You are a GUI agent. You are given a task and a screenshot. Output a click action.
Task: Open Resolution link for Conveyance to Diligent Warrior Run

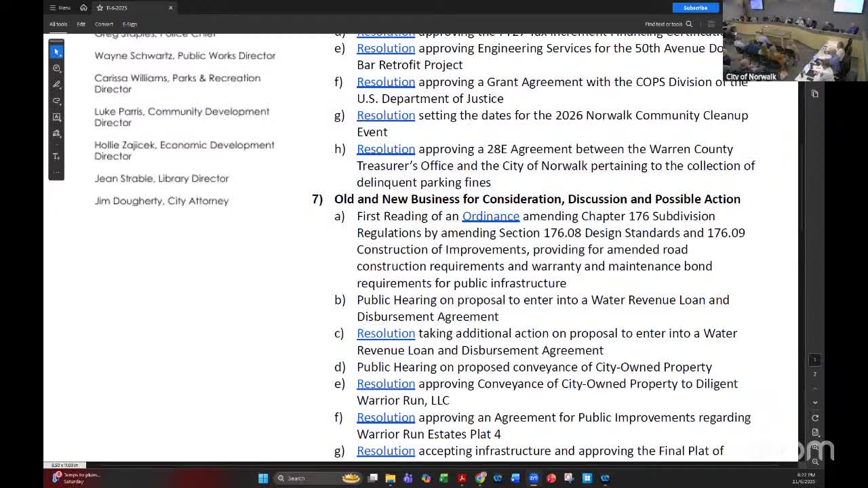[386, 384]
